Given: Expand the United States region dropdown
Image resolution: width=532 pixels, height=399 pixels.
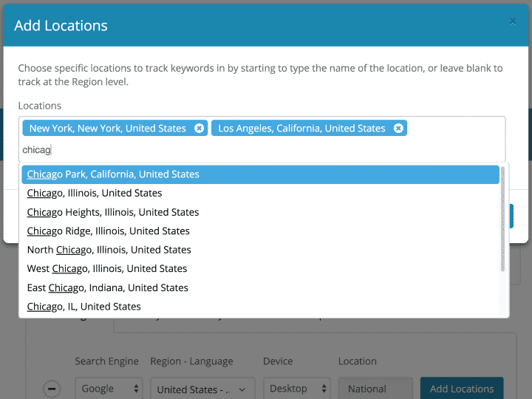Looking at the screenshot, I should [x=203, y=389].
